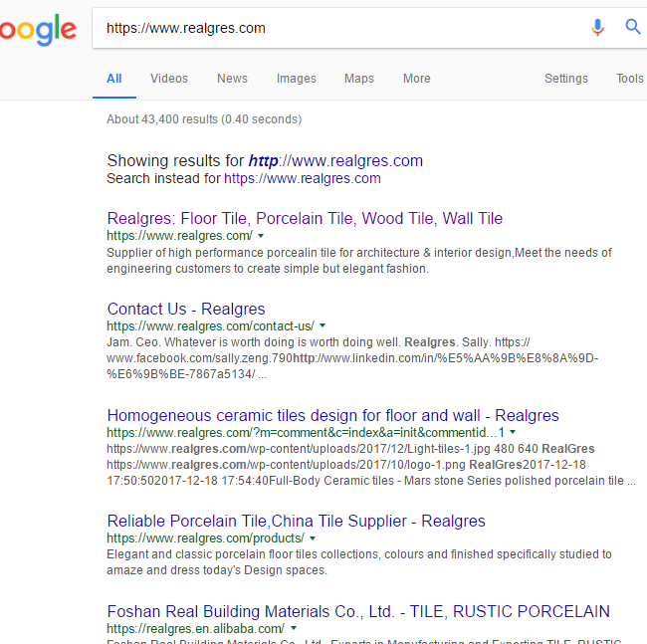This screenshot has height=644, width=647.
Task: Click the search box containing realgres URL
Action: coord(338,28)
